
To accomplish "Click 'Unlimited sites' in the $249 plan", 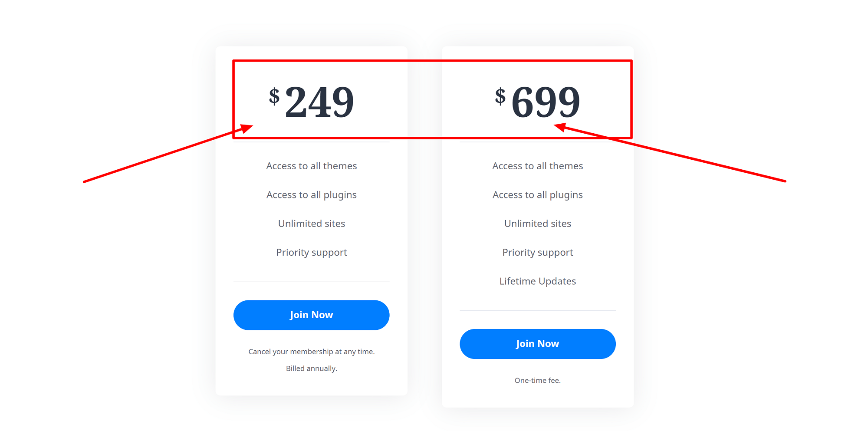I will pyautogui.click(x=311, y=224).
